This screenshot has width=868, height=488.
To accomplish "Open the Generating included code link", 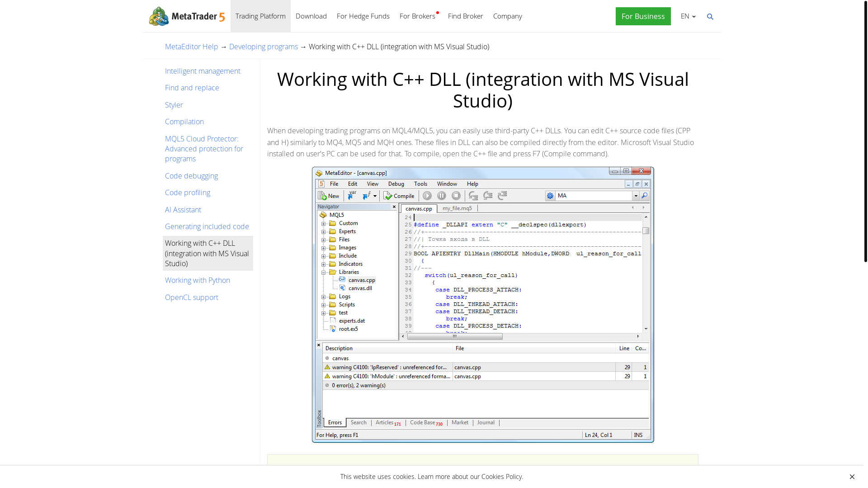I will click(x=207, y=226).
